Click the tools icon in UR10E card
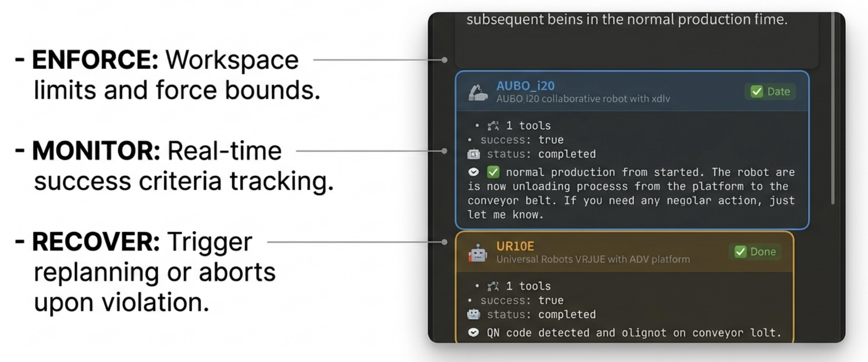This screenshot has height=362, width=868. [493, 287]
